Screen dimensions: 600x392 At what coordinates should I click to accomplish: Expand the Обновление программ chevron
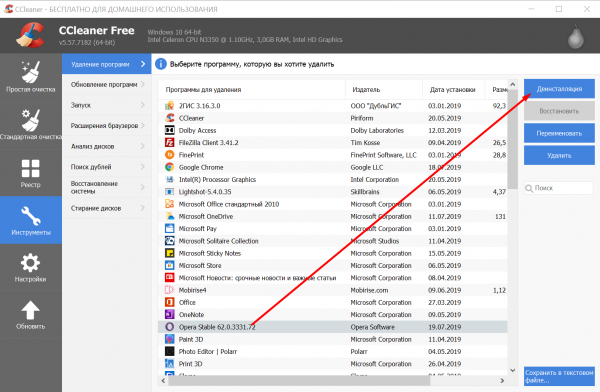point(143,84)
